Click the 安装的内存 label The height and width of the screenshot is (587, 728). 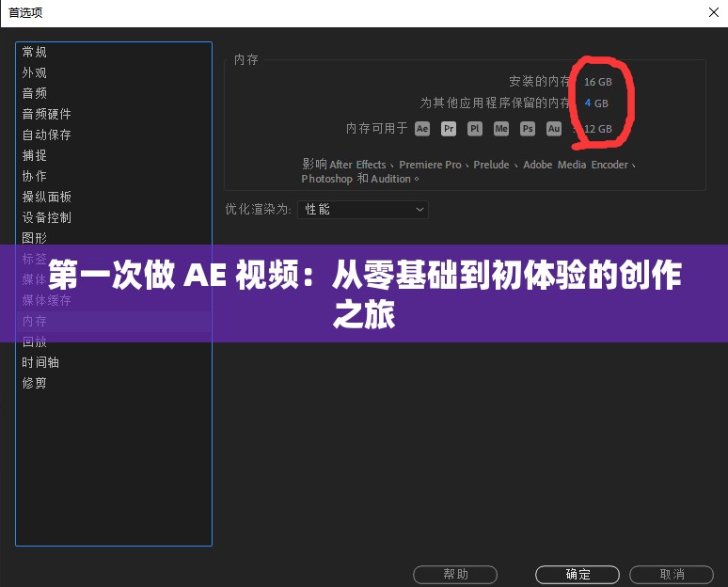click(x=540, y=81)
